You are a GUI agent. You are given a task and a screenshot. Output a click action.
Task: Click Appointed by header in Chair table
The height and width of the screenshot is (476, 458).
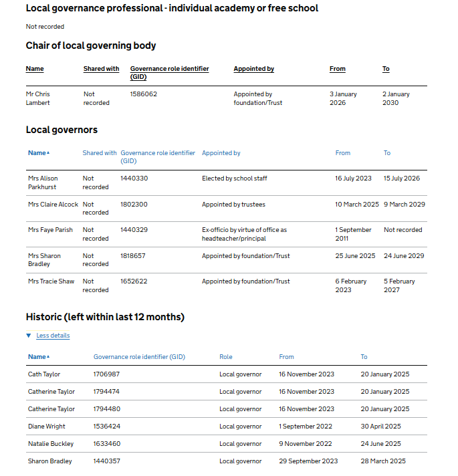point(253,69)
